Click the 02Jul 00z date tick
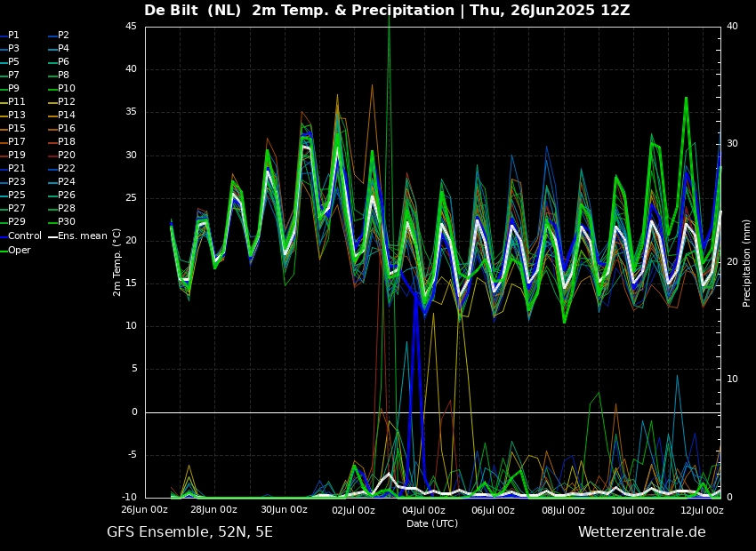Screen dimensions: 756x551 (353, 510)
